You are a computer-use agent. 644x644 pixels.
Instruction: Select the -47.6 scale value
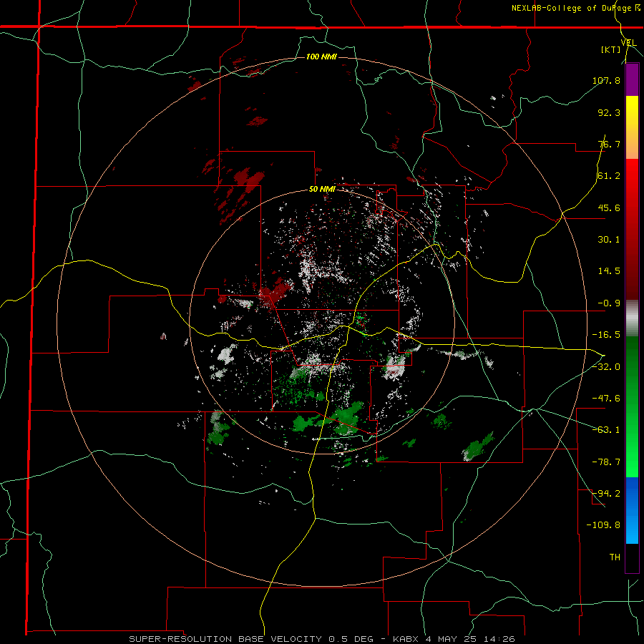[606, 399]
